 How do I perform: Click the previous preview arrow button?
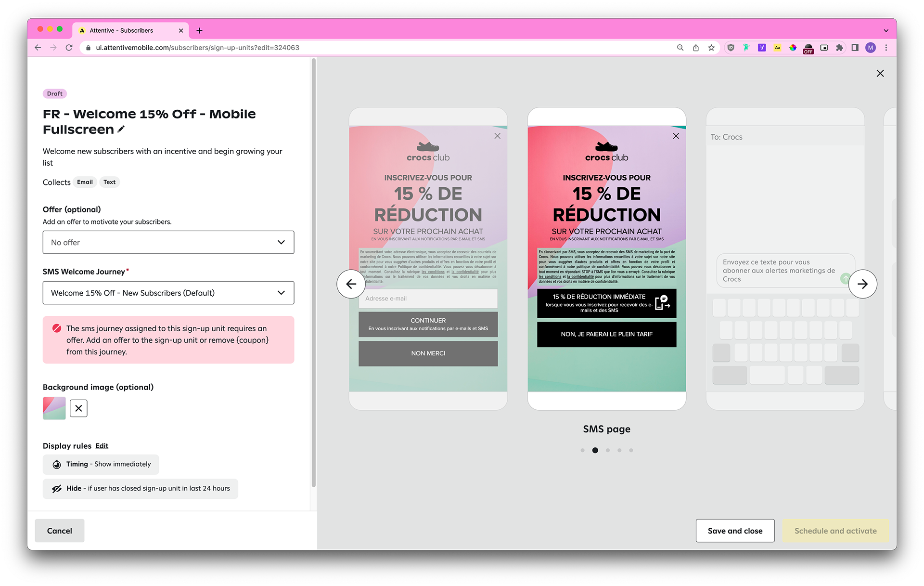(351, 284)
